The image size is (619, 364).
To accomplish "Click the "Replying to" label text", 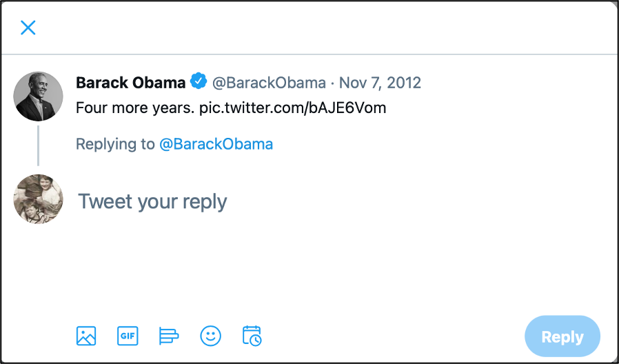I will [115, 144].
